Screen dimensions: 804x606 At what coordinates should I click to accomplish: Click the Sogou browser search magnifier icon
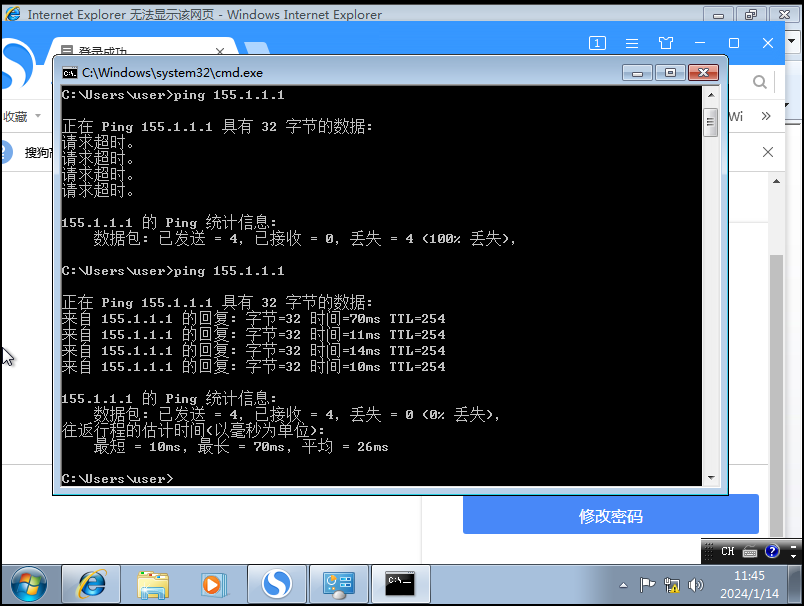pos(759,82)
